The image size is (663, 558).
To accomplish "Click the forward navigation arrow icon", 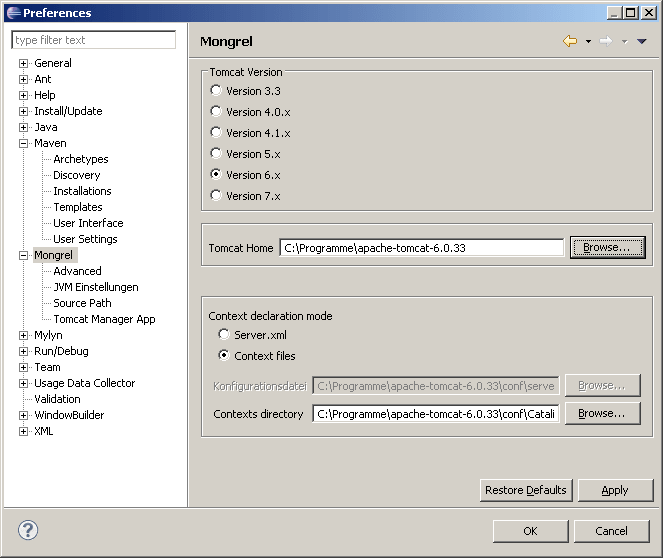I will tap(606, 41).
